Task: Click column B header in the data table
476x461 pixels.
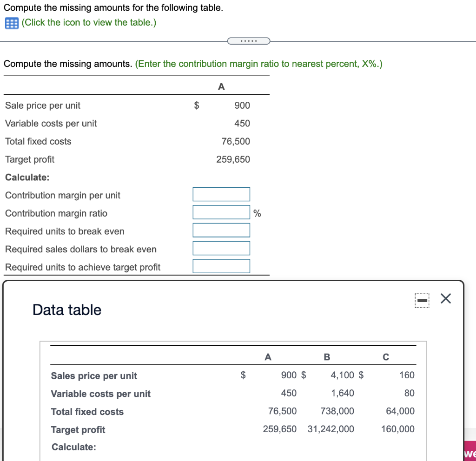Action: [x=327, y=357]
